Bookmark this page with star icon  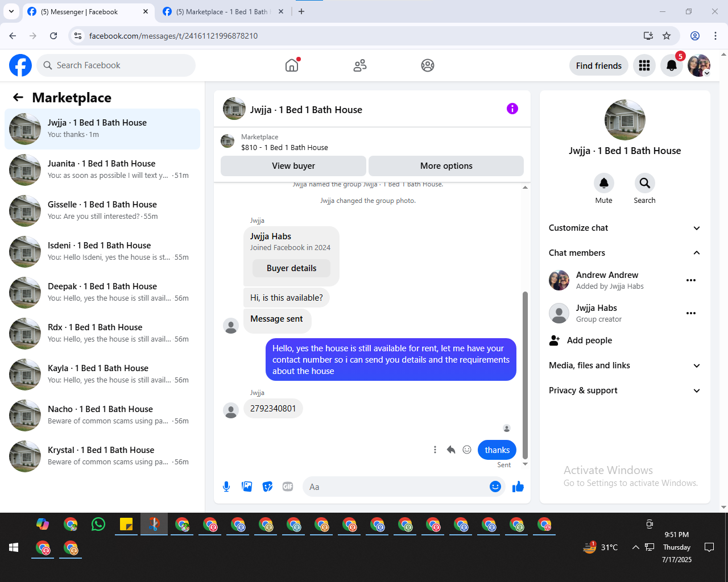[667, 36]
